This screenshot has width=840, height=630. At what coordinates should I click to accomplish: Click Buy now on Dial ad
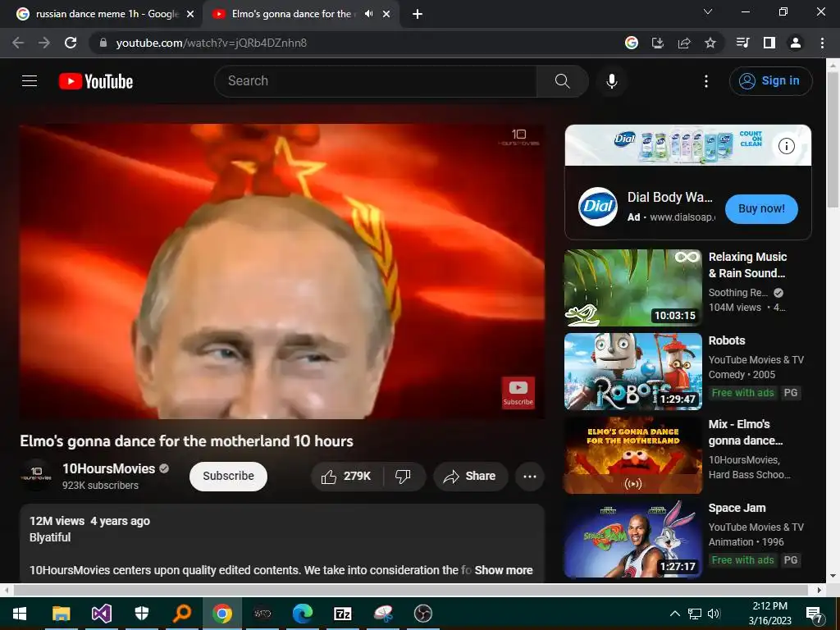(761, 209)
